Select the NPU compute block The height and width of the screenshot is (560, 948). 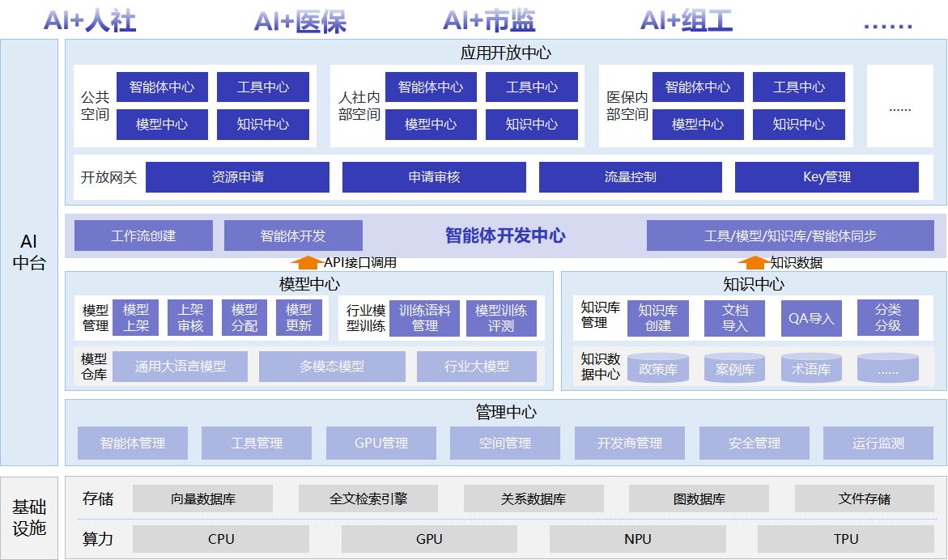tap(637, 539)
